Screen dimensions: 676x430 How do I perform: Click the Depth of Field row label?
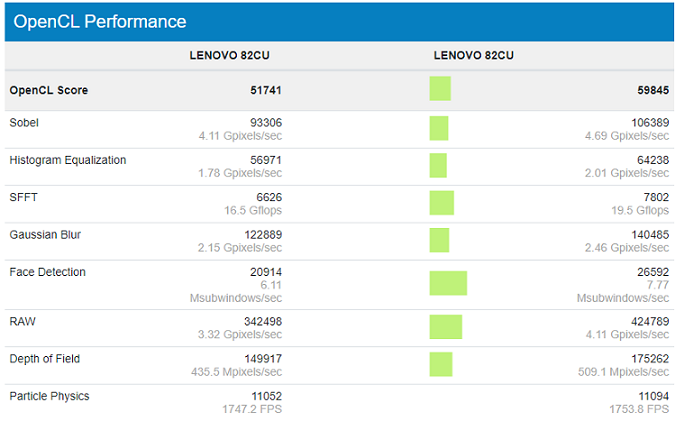(44, 359)
